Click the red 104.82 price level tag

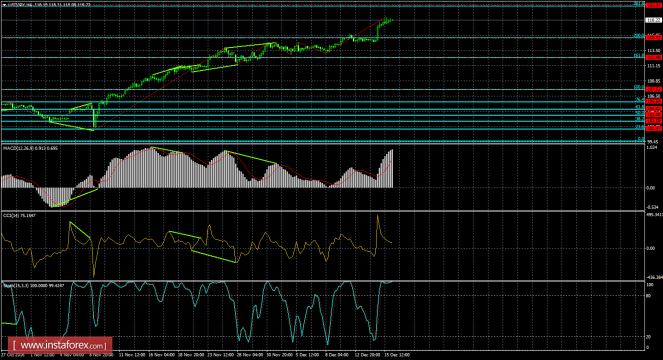[653, 109]
